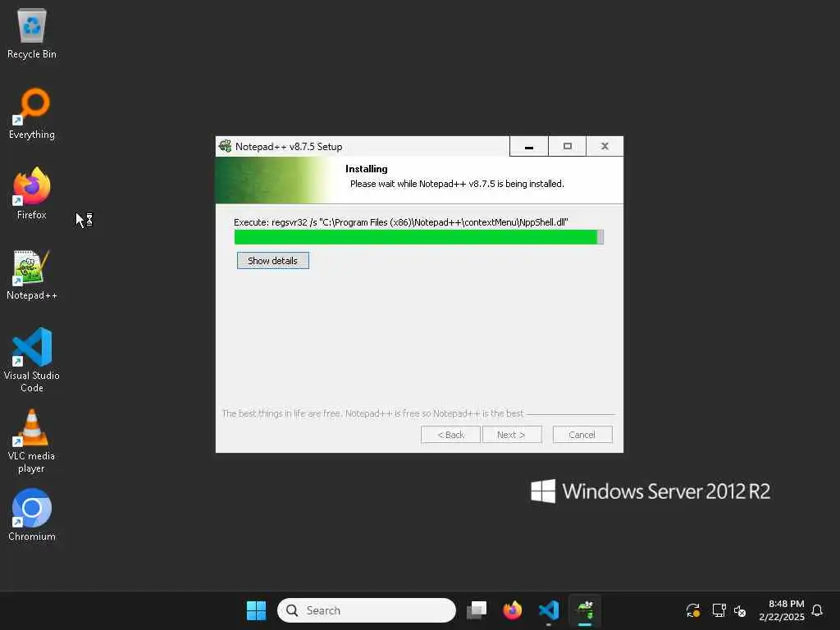Screen dimensions: 840x630
Task: Select the Notepad++ desktop shortcut
Action: point(32,274)
